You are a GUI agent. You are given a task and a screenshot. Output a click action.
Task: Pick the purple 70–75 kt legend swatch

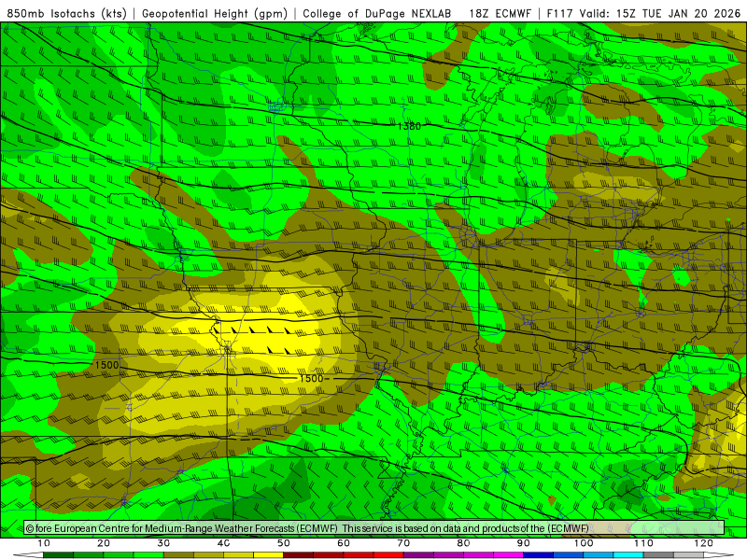pyautogui.click(x=418, y=555)
